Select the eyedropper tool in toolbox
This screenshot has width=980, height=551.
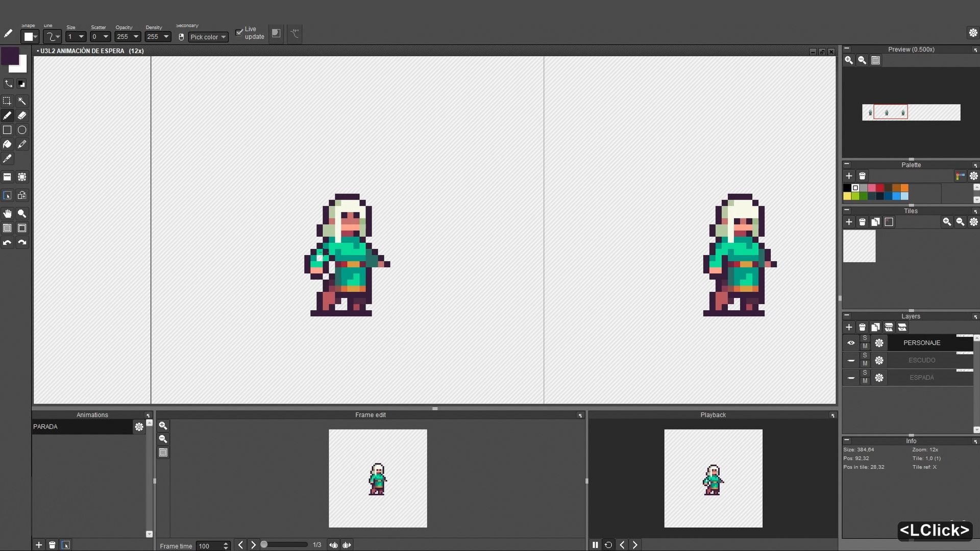[7, 159]
